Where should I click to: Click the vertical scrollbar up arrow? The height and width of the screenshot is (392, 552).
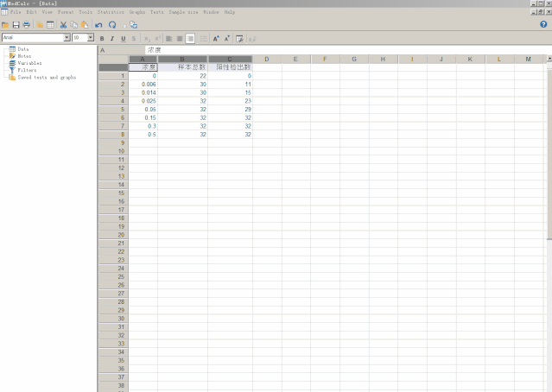(549, 58)
